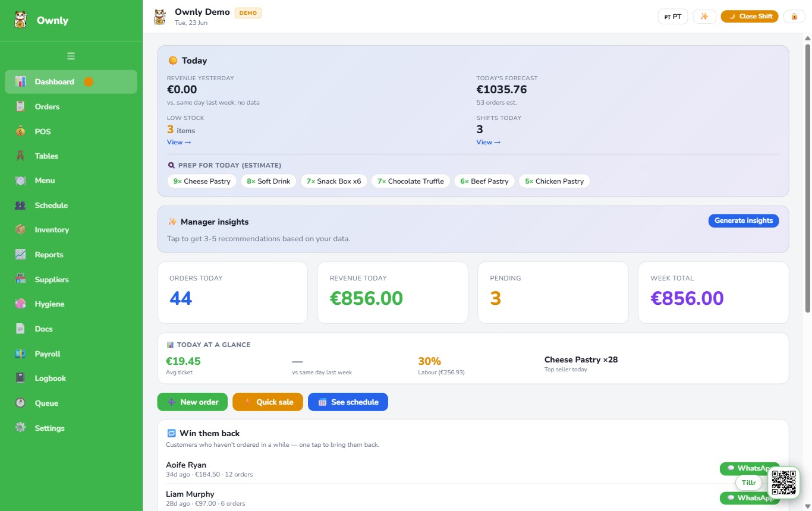Click the Hygiene soap icon

[21, 304]
